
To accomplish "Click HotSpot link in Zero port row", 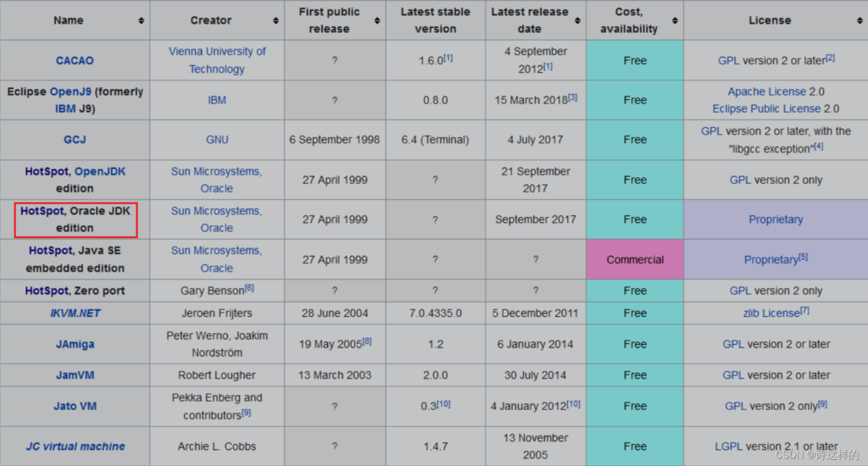I will [x=47, y=291].
